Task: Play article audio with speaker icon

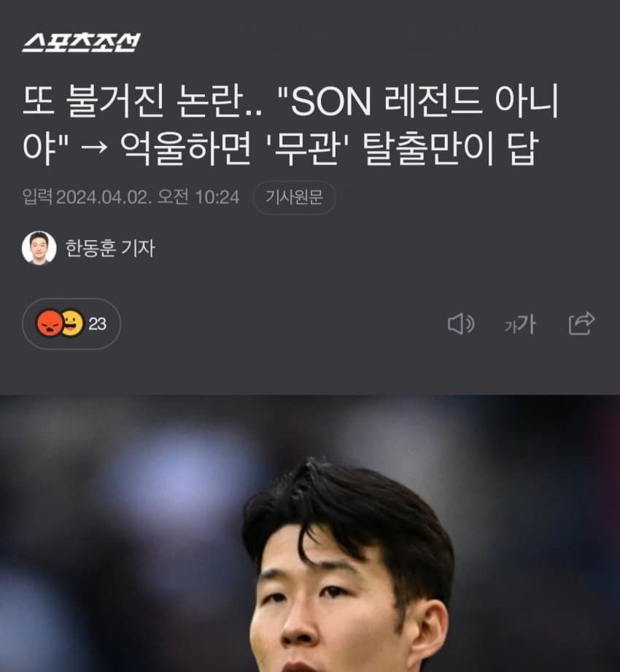Action: (460, 324)
